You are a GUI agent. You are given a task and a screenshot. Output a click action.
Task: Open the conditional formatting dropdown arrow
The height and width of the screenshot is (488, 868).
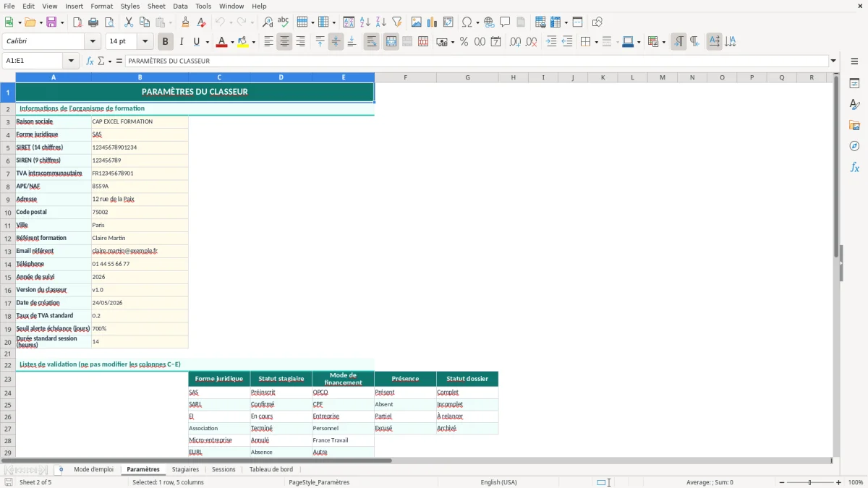click(663, 42)
